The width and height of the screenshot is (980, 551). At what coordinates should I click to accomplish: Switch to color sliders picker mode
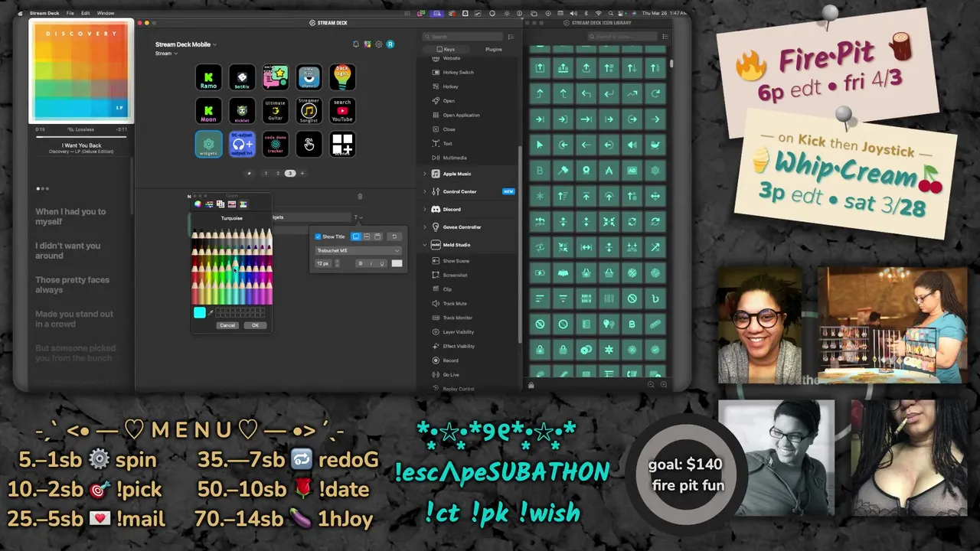(209, 204)
